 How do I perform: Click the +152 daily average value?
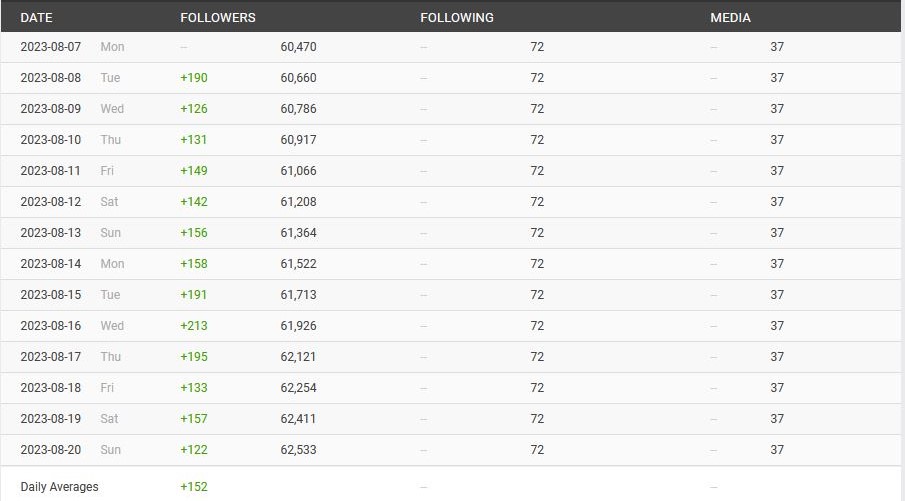tap(193, 487)
